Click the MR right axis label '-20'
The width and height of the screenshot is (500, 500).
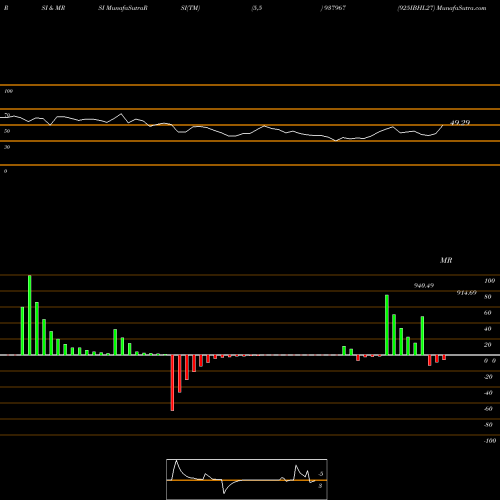point(488,377)
